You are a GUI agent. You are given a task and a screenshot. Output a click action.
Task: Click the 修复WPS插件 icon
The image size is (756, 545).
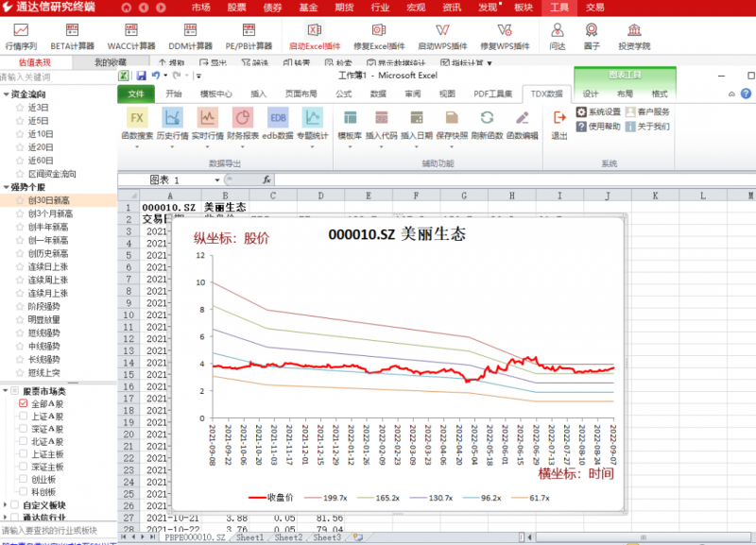(x=505, y=30)
